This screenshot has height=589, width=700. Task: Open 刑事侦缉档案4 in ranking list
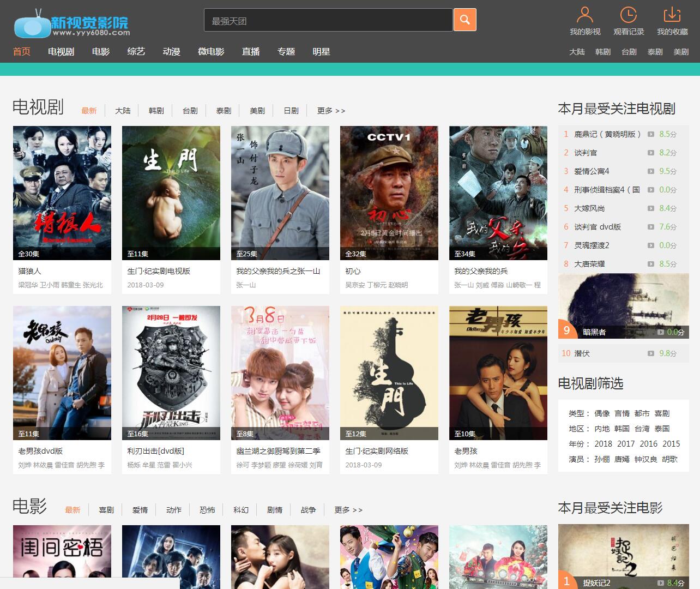click(x=607, y=190)
